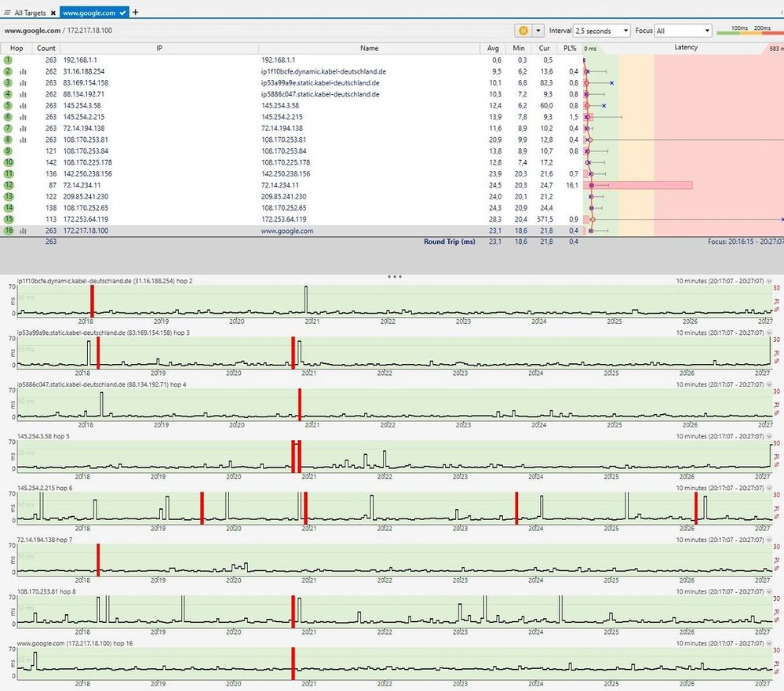Viewport: 784px width, 691px height.
Task: Click the hop 15 green circle icon
Action: pyautogui.click(x=9, y=220)
